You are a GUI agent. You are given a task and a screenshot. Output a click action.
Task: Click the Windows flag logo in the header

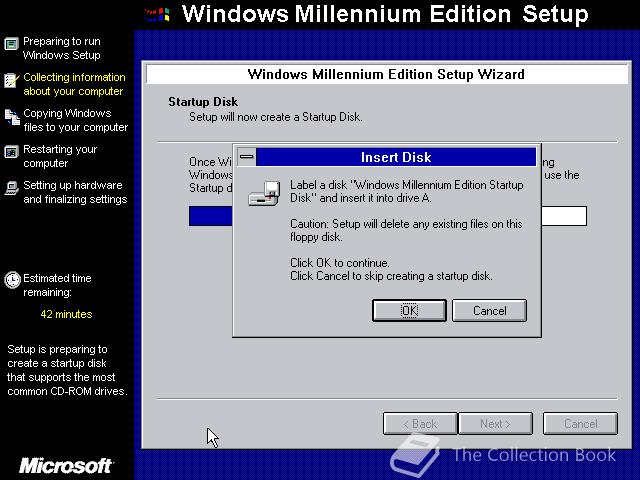pyautogui.click(x=157, y=15)
